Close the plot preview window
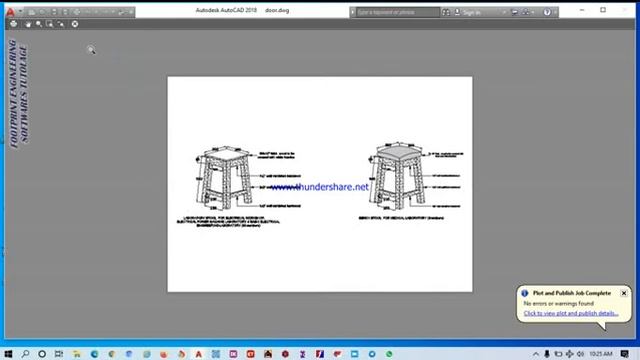This screenshot has height=360, width=640. 75,24
